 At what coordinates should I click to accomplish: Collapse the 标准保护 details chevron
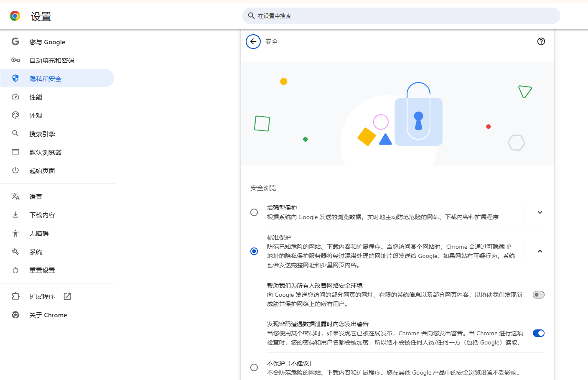540,251
